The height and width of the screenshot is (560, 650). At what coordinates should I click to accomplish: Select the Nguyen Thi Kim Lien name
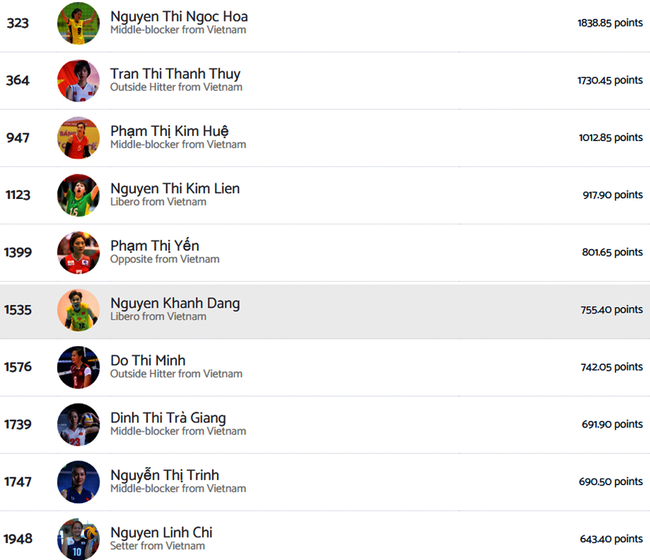coord(175,188)
